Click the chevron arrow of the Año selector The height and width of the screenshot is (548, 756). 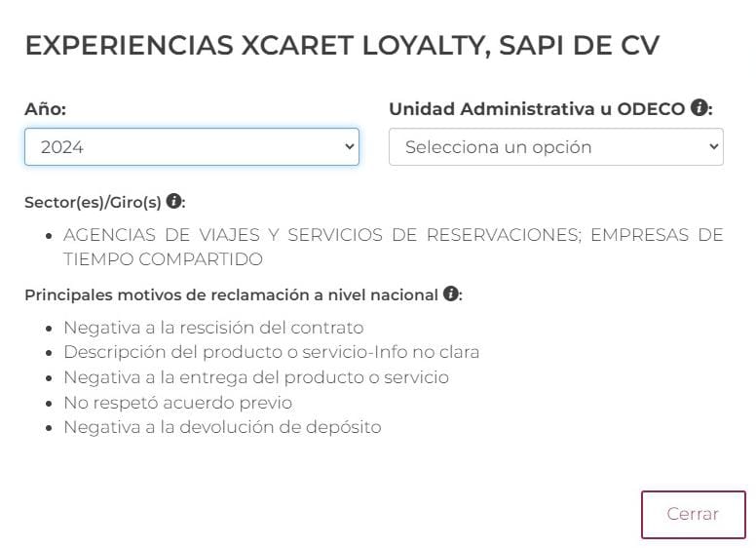(x=350, y=147)
